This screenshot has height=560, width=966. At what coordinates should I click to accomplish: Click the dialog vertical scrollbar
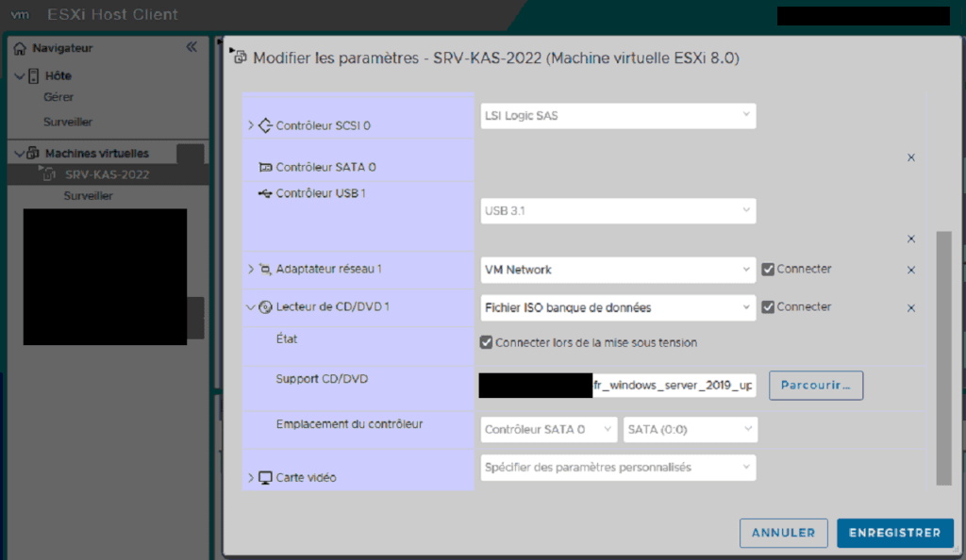(x=943, y=358)
